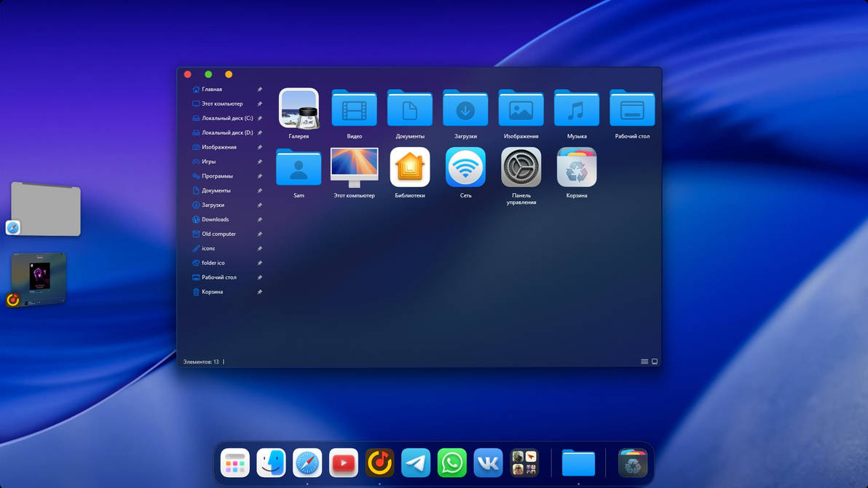Select the music app window thumbnail on left

pyautogui.click(x=38, y=279)
